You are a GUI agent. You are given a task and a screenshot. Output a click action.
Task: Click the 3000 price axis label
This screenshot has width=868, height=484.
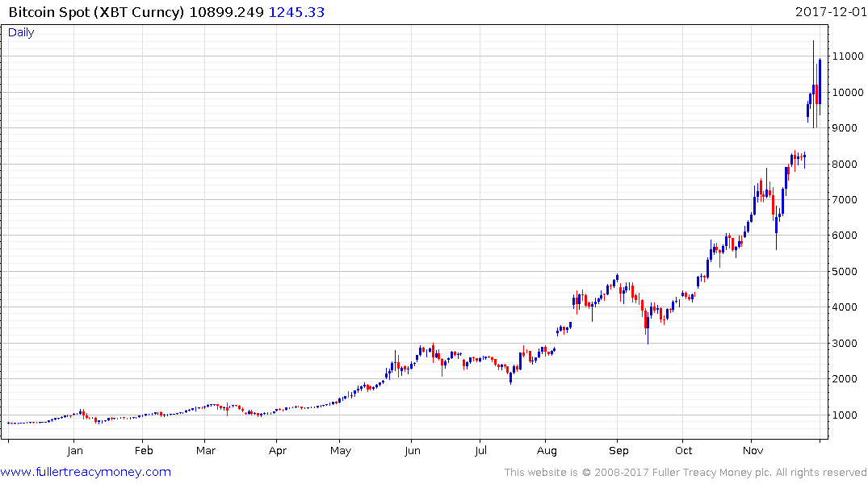click(x=845, y=344)
